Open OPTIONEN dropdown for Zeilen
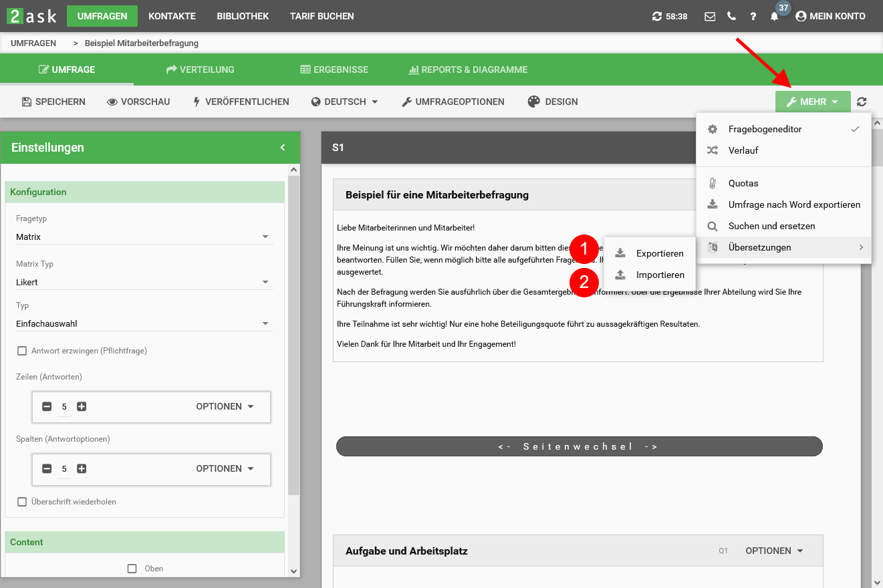The width and height of the screenshot is (883, 588). tap(225, 406)
